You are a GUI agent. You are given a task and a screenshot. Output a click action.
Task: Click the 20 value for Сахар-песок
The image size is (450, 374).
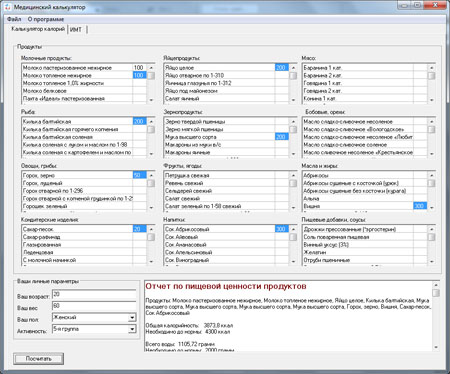[139, 229]
